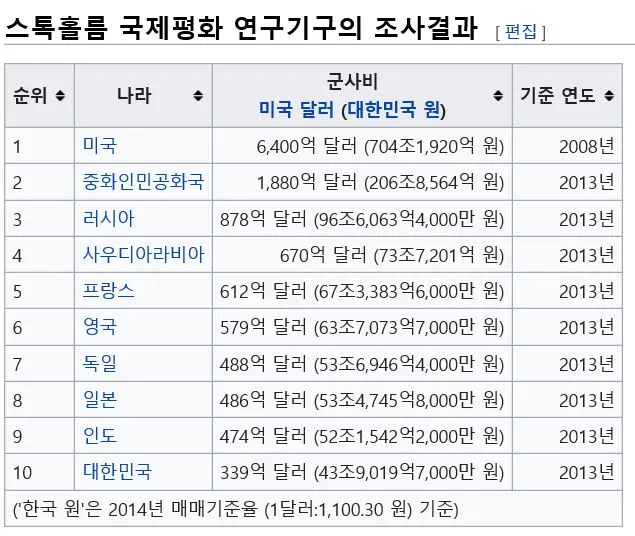Open the 미국 country link

(100, 145)
